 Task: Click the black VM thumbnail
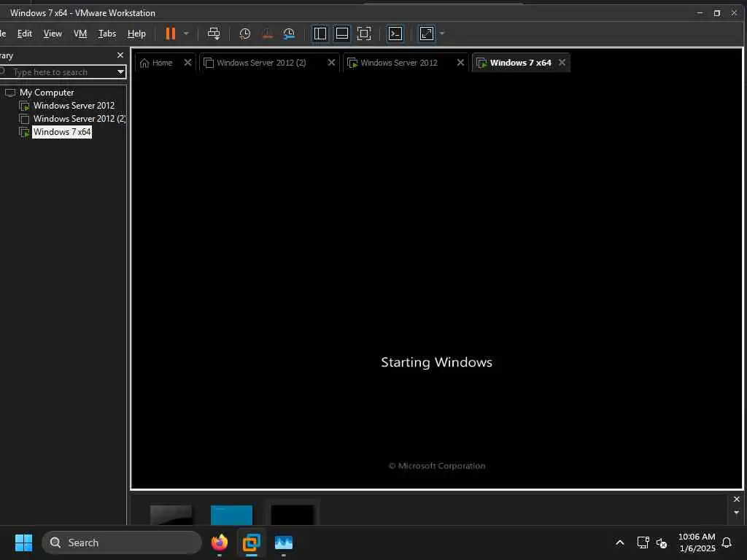pos(293,516)
